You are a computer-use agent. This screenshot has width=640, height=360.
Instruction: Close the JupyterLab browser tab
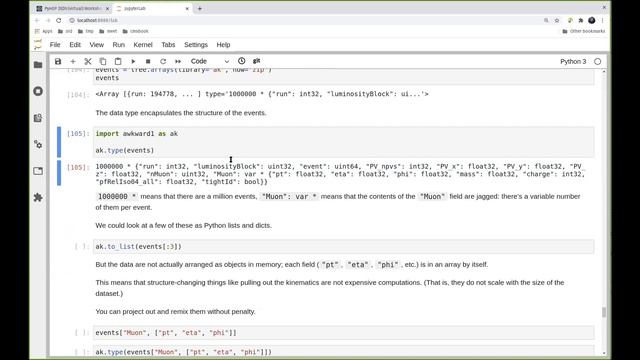click(187, 9)
